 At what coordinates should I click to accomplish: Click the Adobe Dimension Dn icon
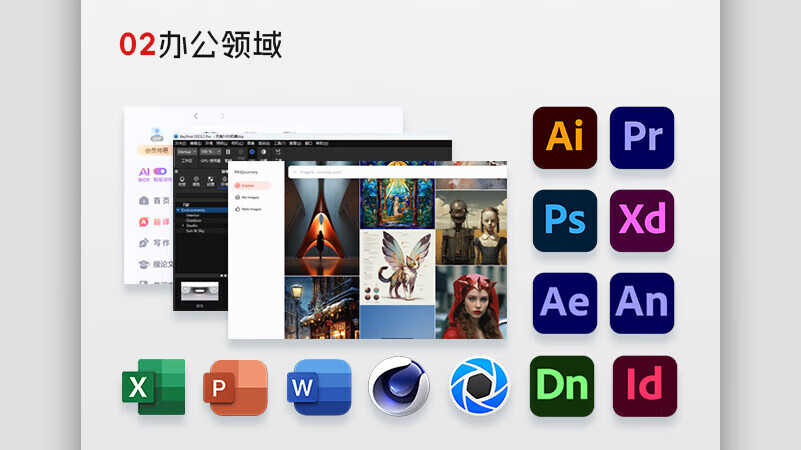pos(562,386)
